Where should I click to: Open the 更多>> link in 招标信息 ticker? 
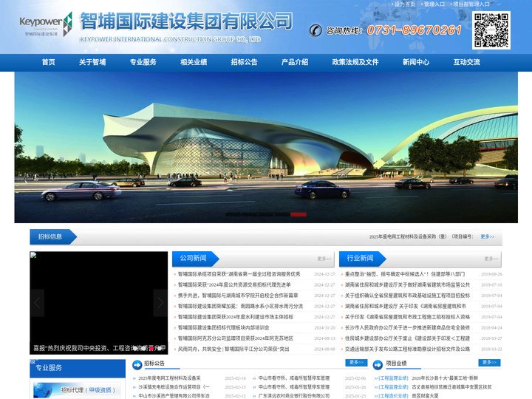coord(487,237)
